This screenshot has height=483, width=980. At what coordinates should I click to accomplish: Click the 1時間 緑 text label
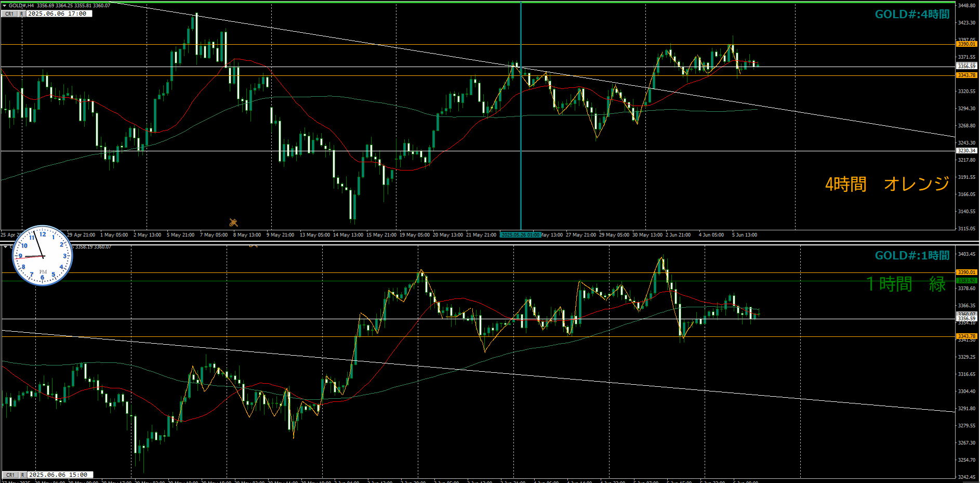[x=906, y=284]
